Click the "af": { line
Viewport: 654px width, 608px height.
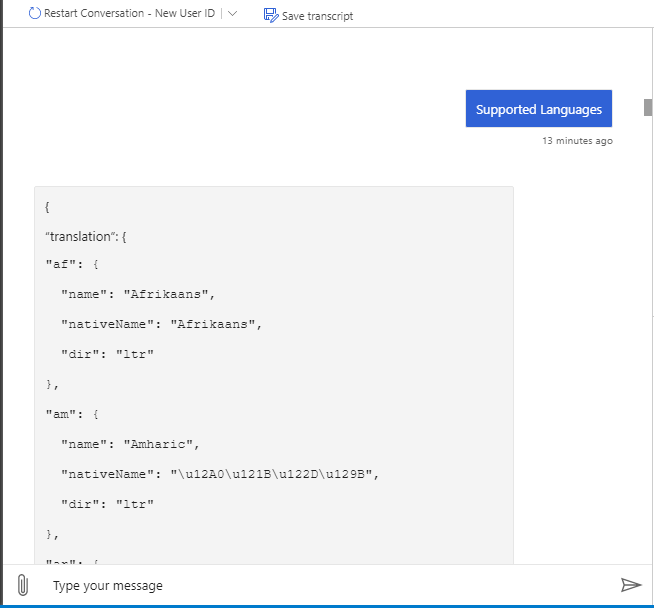72,264
